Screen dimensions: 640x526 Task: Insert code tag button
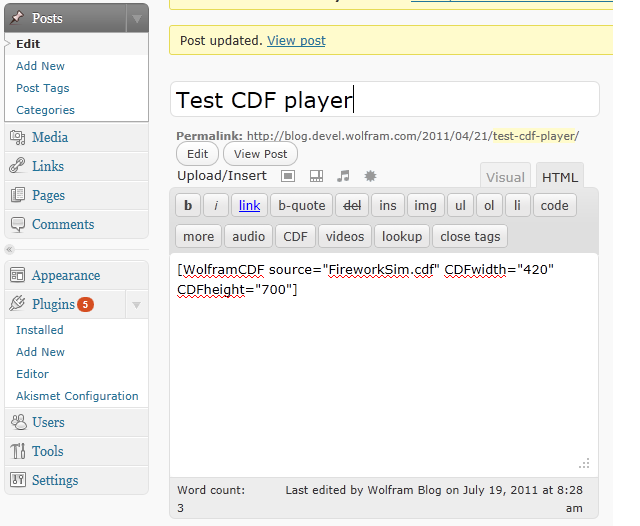point(554,205)
